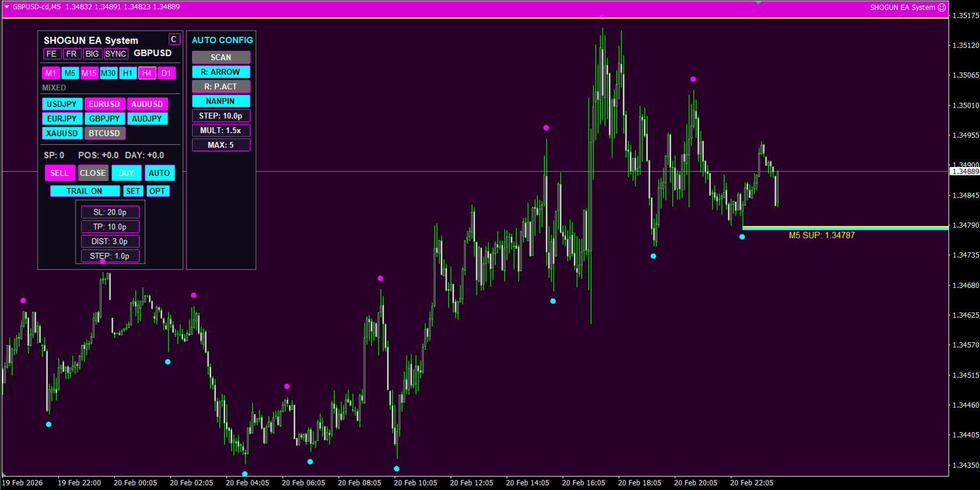Toggle the AUTO trading mode
Image resolution: width=980 pixels, height=490 pixels.
click(x=159, y=173)
